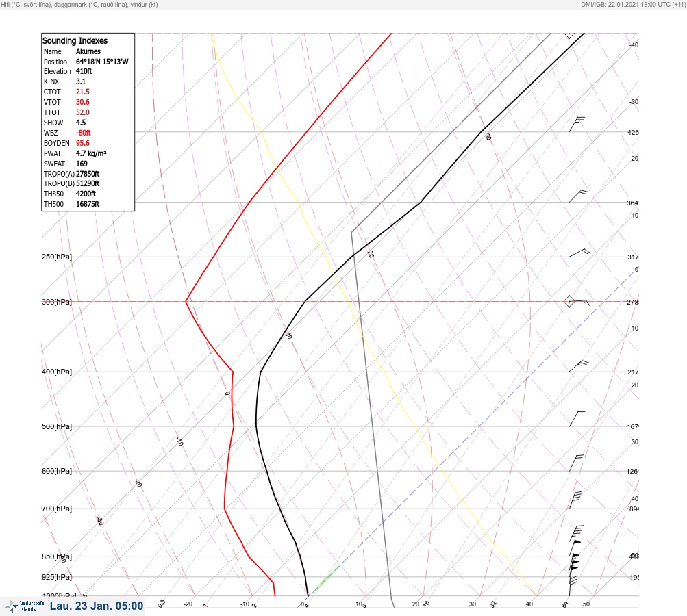Click the PWAT value 4.7 kg/m²

point(91,153)
